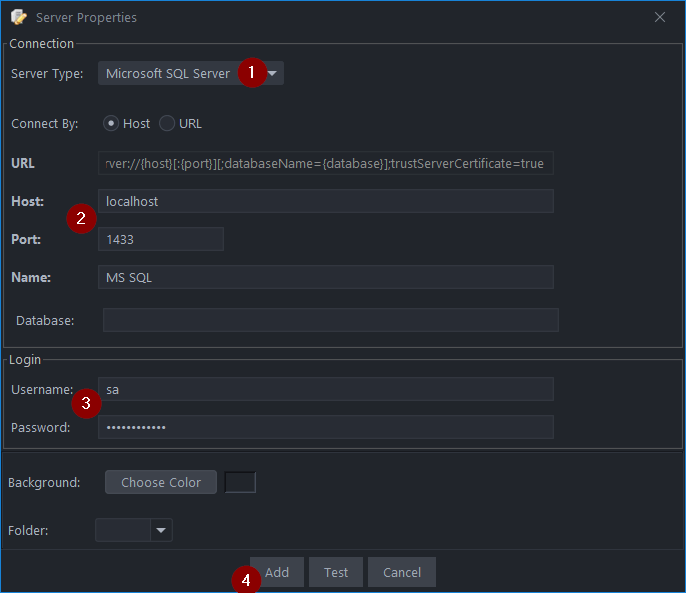Image resolution: width=686 pixels, height=593 pixels.
Task: Click the Password field
Action: coord(326,427)
